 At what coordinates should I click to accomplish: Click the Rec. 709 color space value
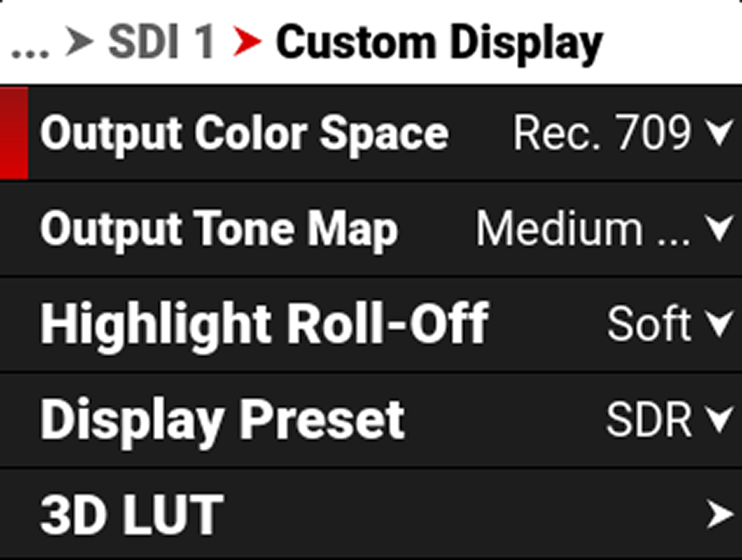pos(601,134)
